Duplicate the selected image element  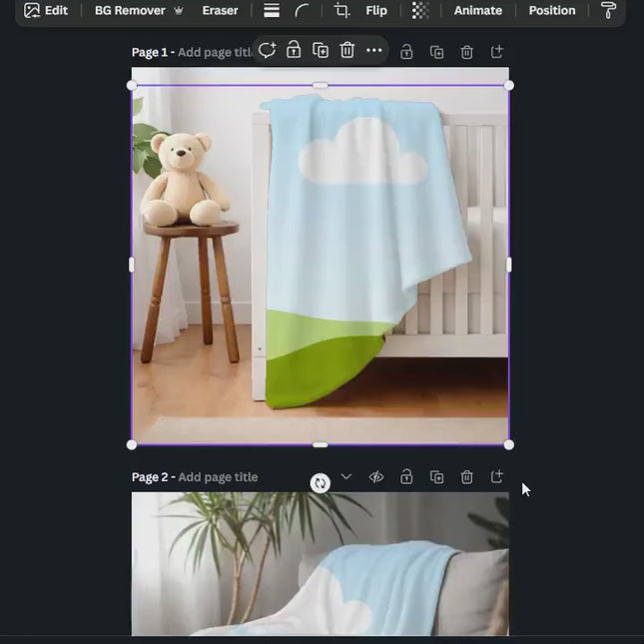point(321,51)
